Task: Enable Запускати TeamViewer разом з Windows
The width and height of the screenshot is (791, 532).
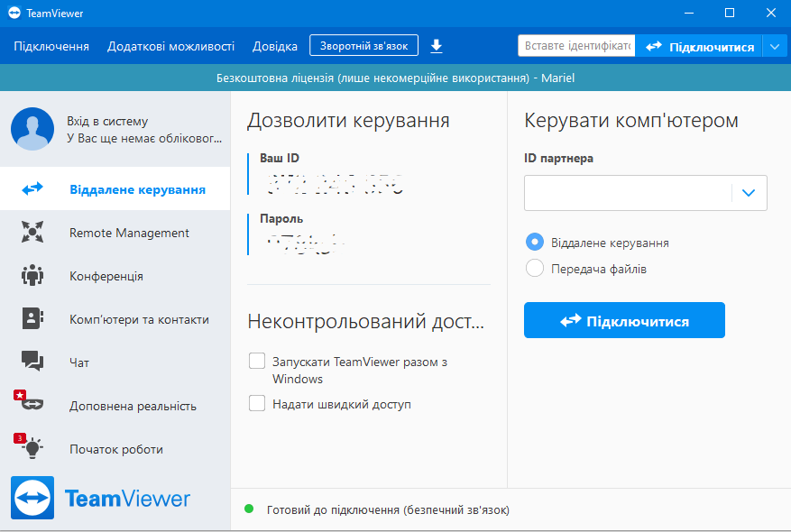Action: coord(256,360)
